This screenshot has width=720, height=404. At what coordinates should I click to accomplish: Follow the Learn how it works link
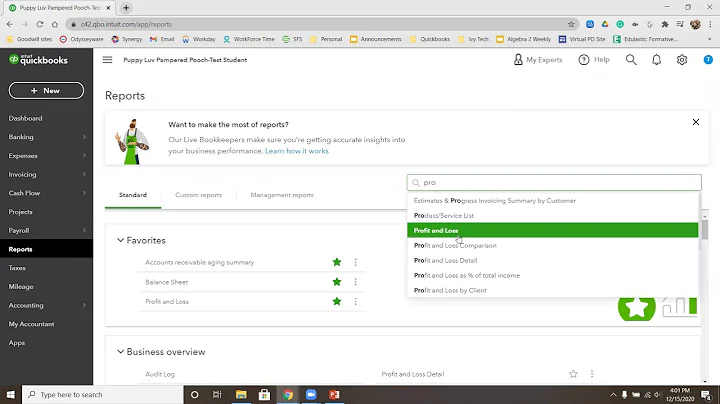[297, 151]
